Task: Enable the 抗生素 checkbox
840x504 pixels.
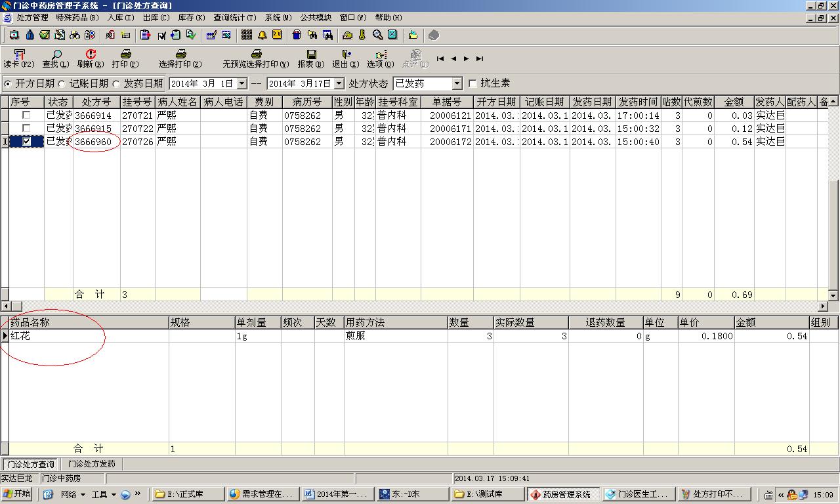Action: tap(472, 84)
